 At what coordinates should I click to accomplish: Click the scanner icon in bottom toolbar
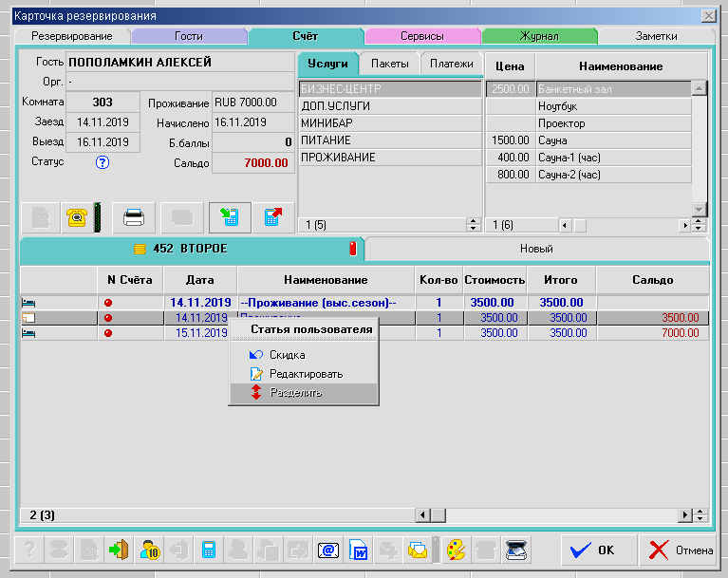pos(517,550)
